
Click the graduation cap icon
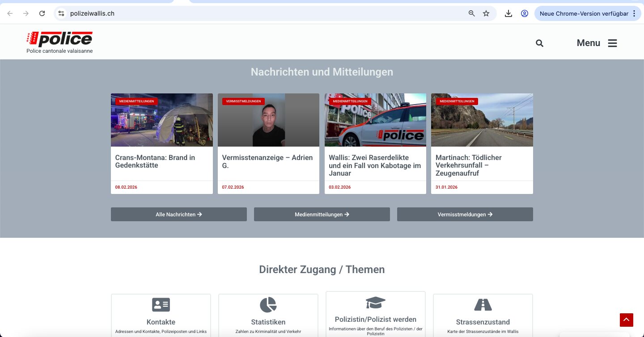point(375,303)
